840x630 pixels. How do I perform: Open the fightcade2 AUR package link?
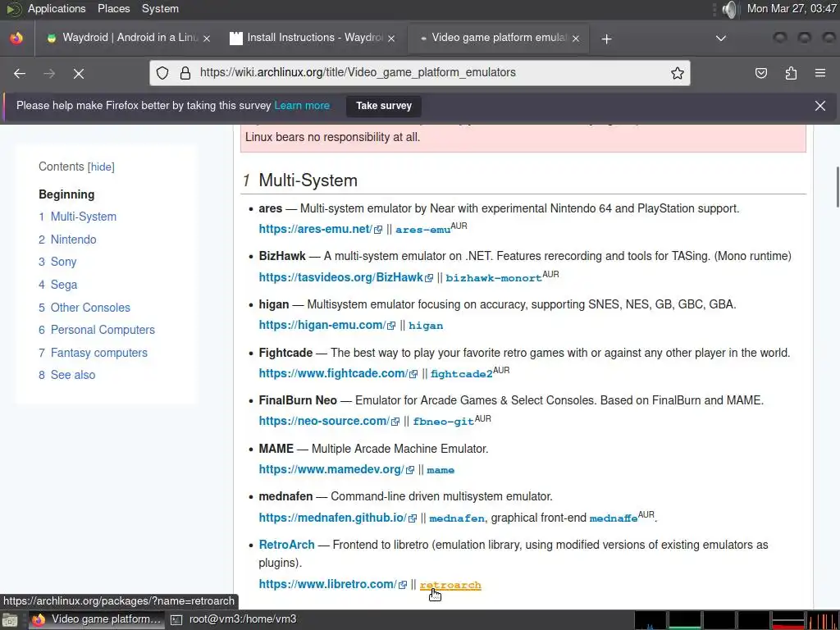(461, 374)
